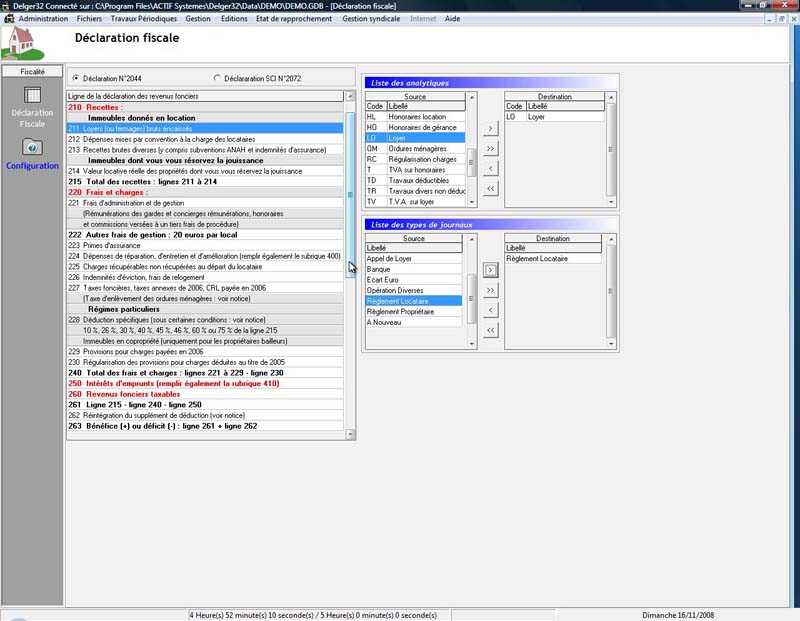Select Déclaration N°2044 radio button
This screenshot has height=621, width=800.
[x=75, y=78]
